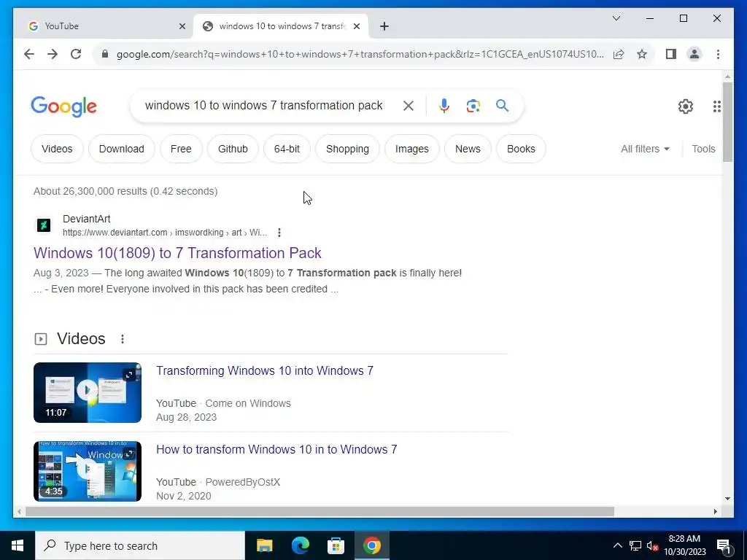This screenshot has width=747, height=560.
Task: Start voice search with the microphone
Action: [x=444, y=106]
